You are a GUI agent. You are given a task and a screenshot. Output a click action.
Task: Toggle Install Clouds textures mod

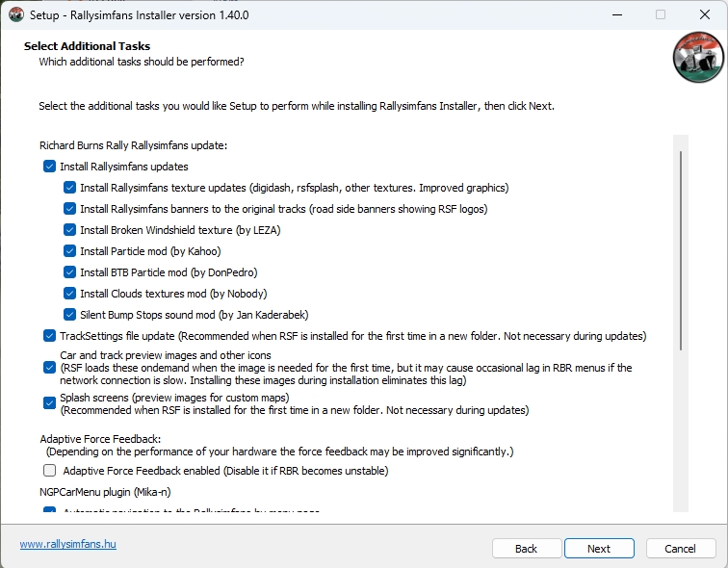tap(70, 294)
